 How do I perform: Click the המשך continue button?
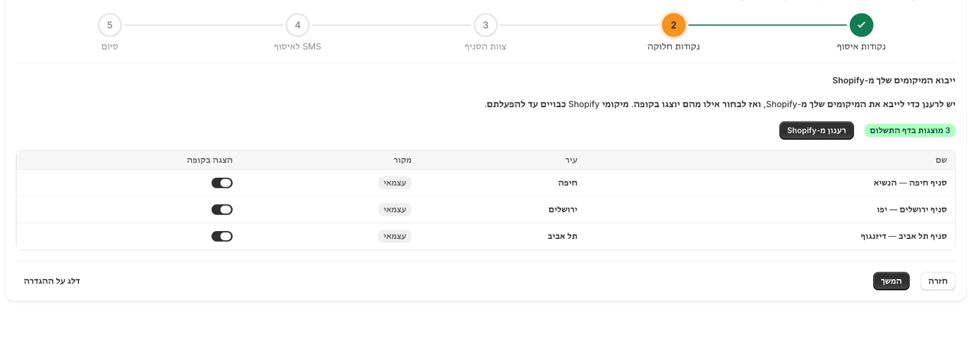point(891,281)
